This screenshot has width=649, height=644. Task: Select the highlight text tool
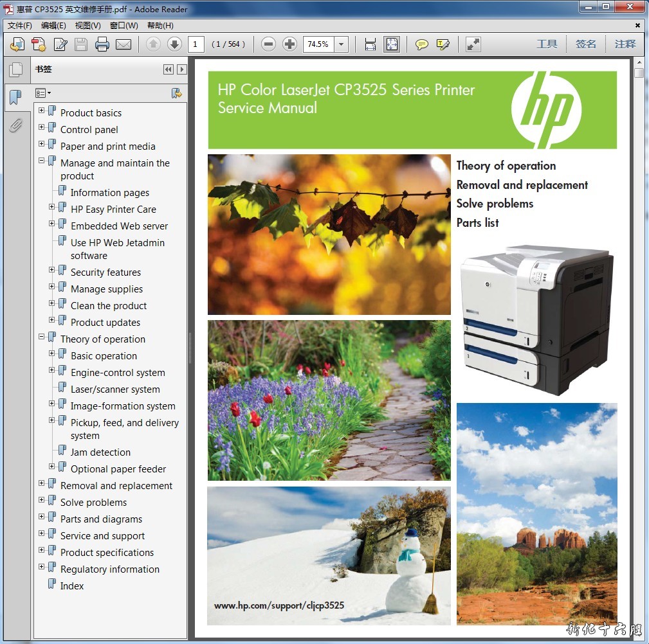(443, 44)
